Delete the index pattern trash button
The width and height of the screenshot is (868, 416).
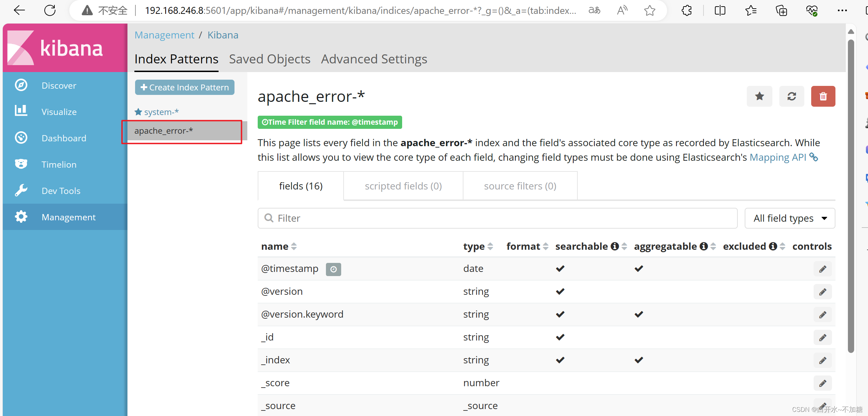823,96
